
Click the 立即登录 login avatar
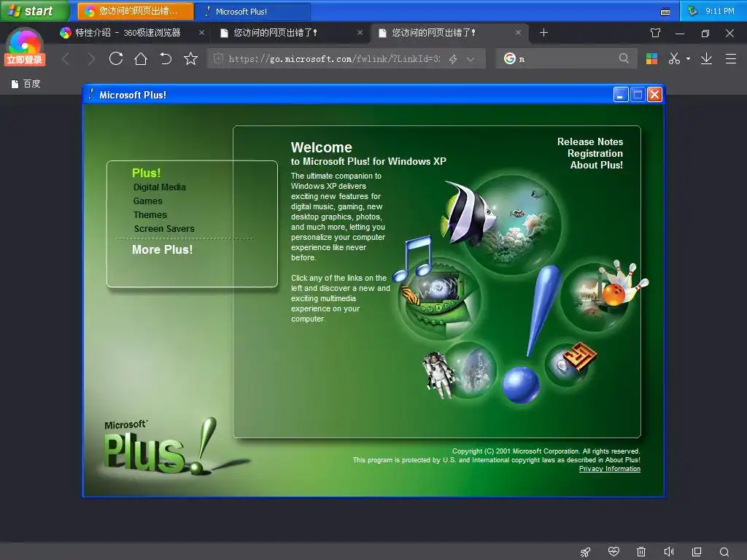[x=24, y=47]
